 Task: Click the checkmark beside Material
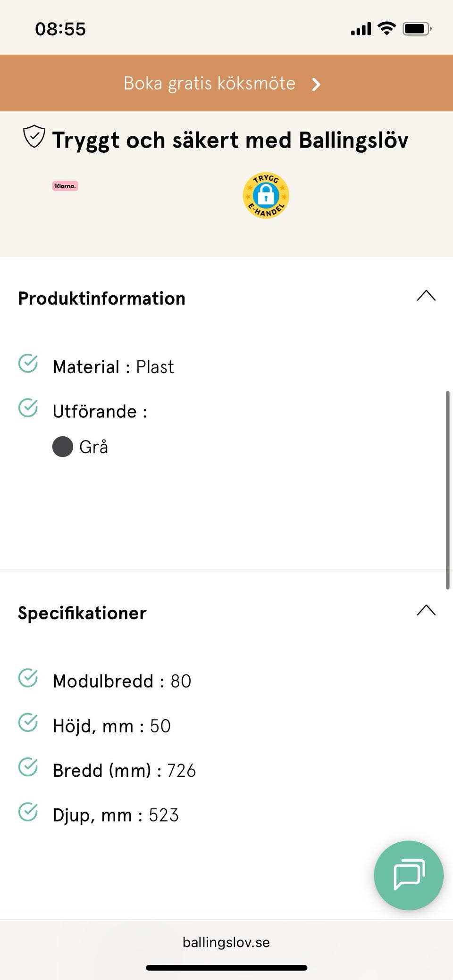pos(28,364)
